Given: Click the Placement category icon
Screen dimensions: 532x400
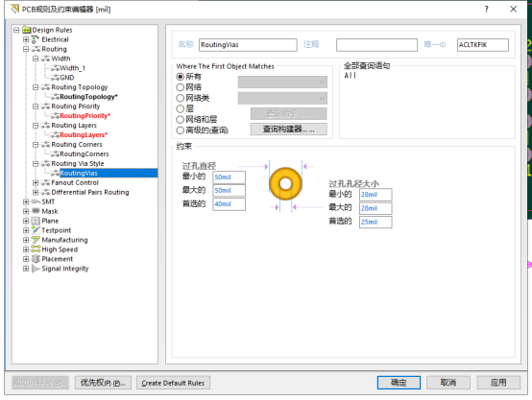Looking at the screenshot, I should (x=36, y=259).
